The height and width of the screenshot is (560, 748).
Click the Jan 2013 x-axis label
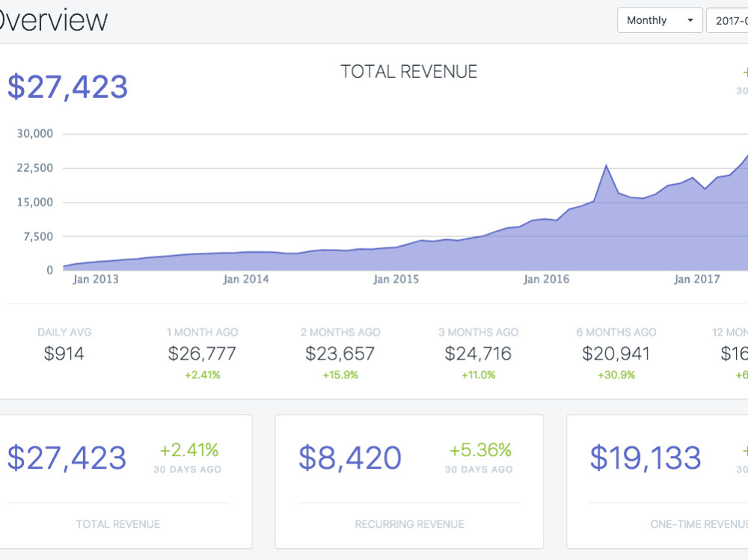[x=96, y=279]
